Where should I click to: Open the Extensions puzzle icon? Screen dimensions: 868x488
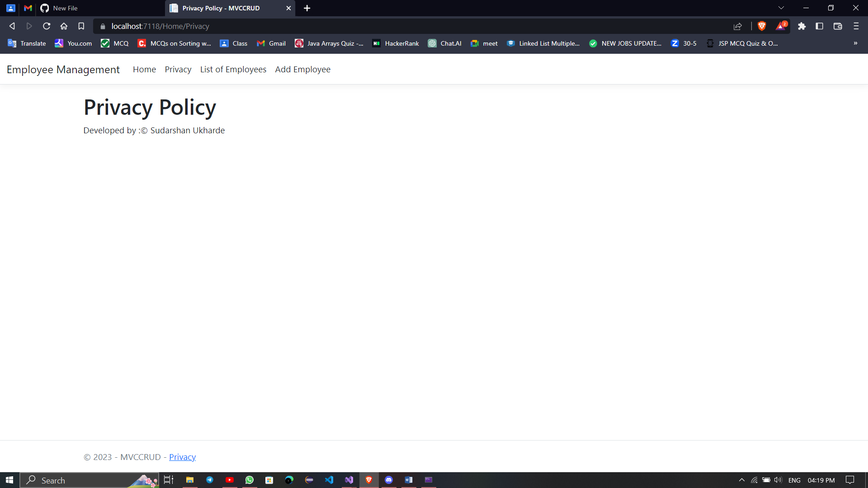802,26
